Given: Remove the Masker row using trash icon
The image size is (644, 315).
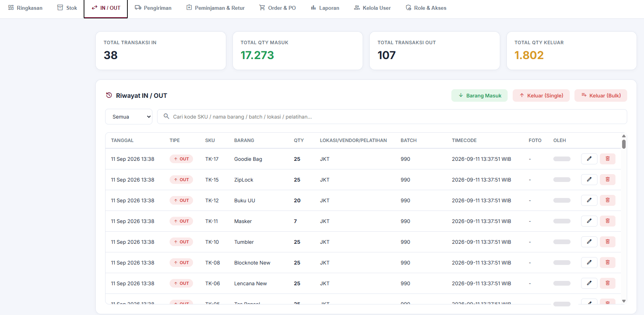Looking at the screenshot, I should pos(607,221).
